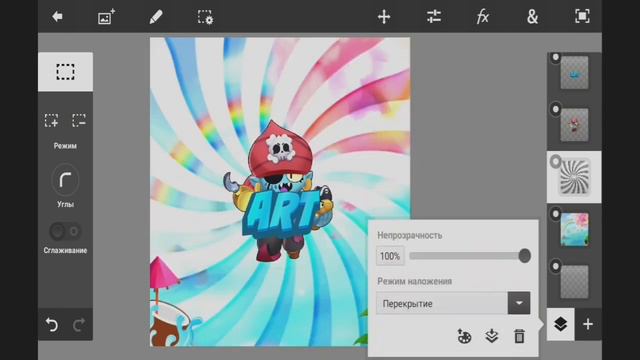
Task: Click the layer palette effects icon
Action: (x=464, y=336)
